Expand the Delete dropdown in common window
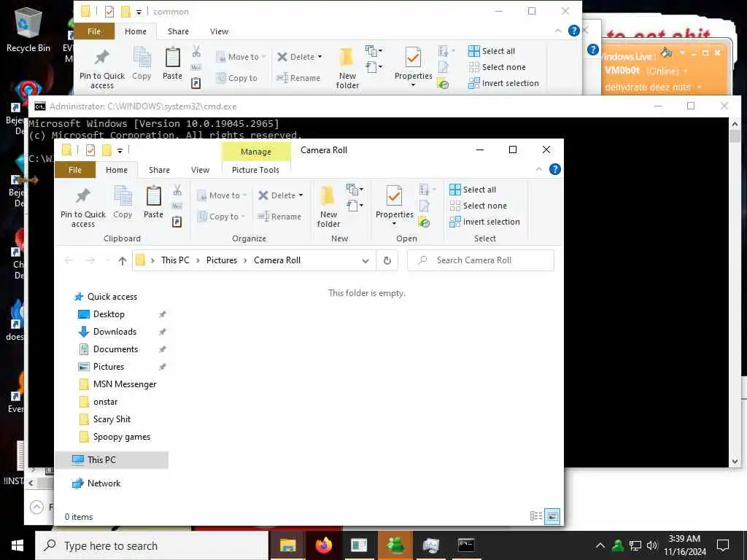 click(x=320, y=57)
